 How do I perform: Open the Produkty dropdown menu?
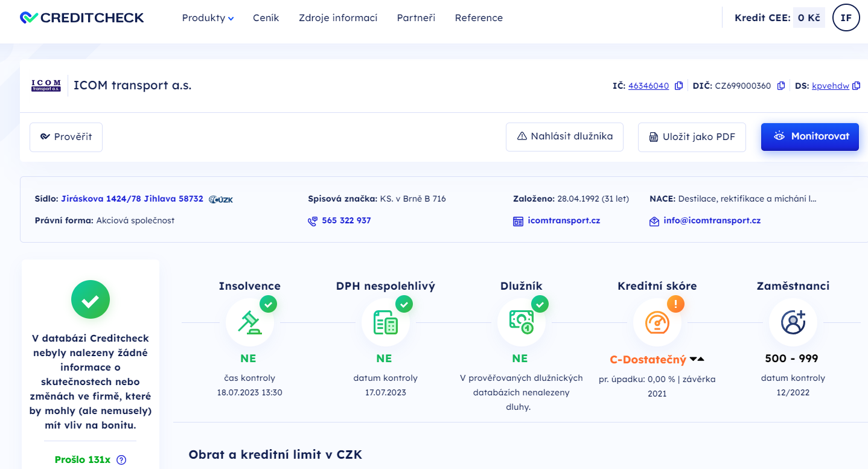tap(208, 18)
